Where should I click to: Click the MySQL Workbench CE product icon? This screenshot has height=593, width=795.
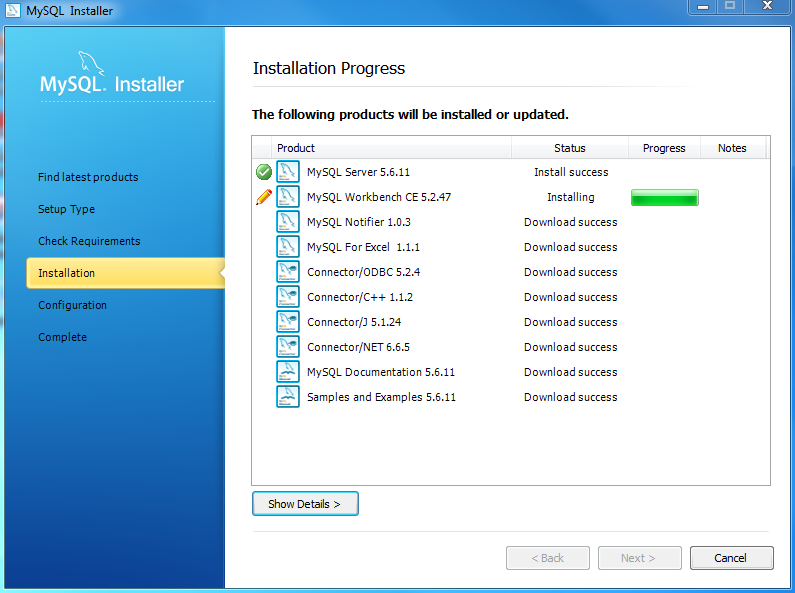288,197
